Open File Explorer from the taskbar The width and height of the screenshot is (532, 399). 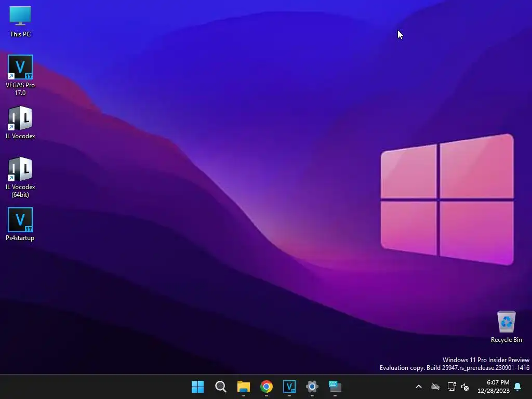pos(244,387)
